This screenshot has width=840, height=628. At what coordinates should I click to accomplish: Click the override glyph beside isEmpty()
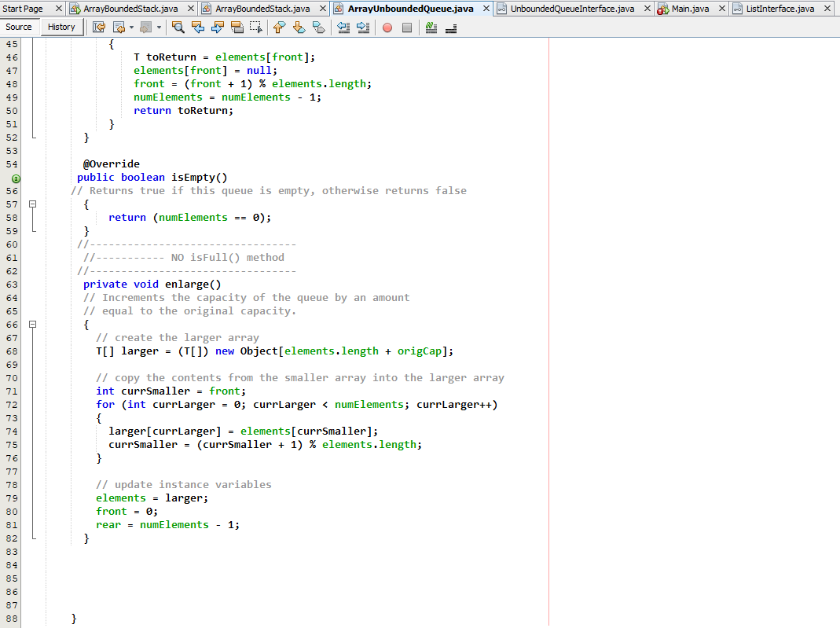click(16, 178)
